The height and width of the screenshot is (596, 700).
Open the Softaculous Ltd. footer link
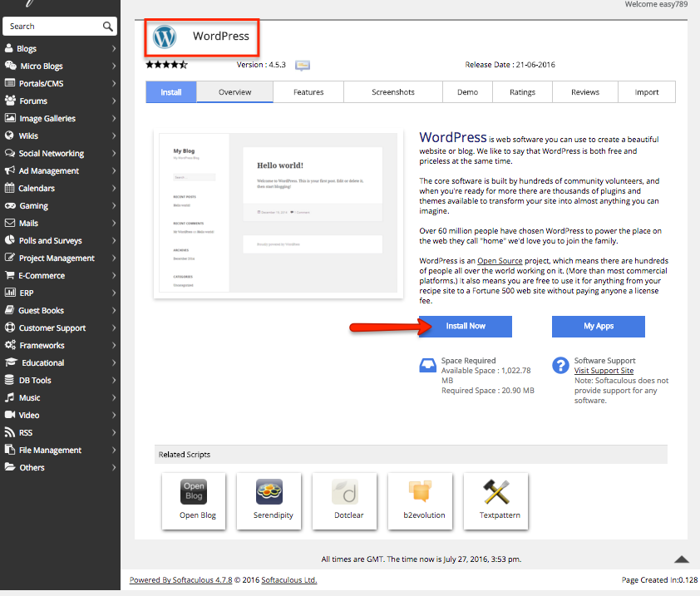(x=288, y=580)
